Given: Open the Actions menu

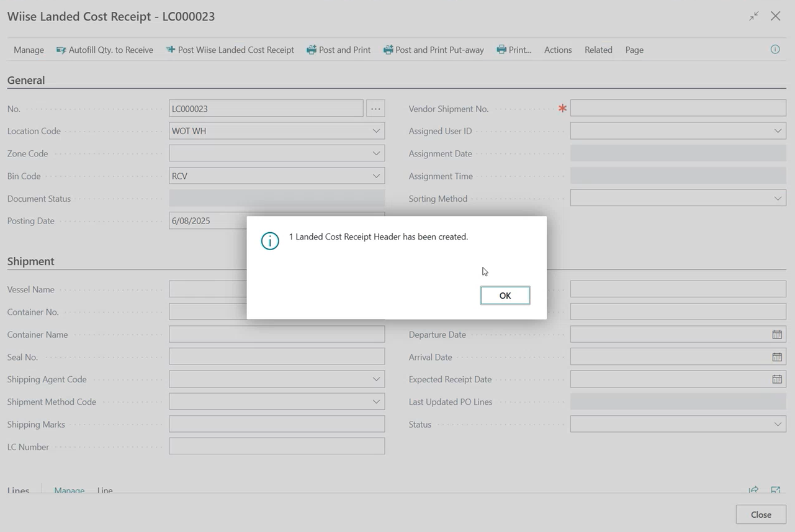Looking at the screenshot, I should [x=558, y=50].
